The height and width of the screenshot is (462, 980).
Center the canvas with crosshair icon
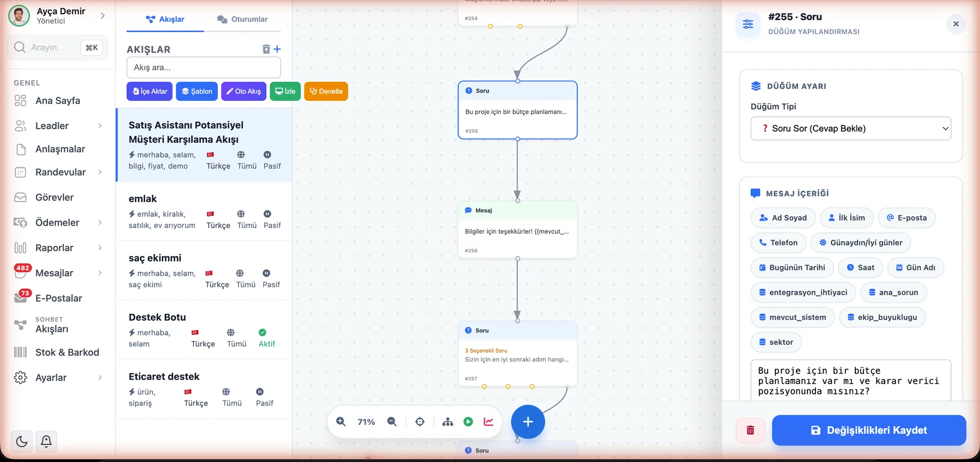[x=420, y=422]
